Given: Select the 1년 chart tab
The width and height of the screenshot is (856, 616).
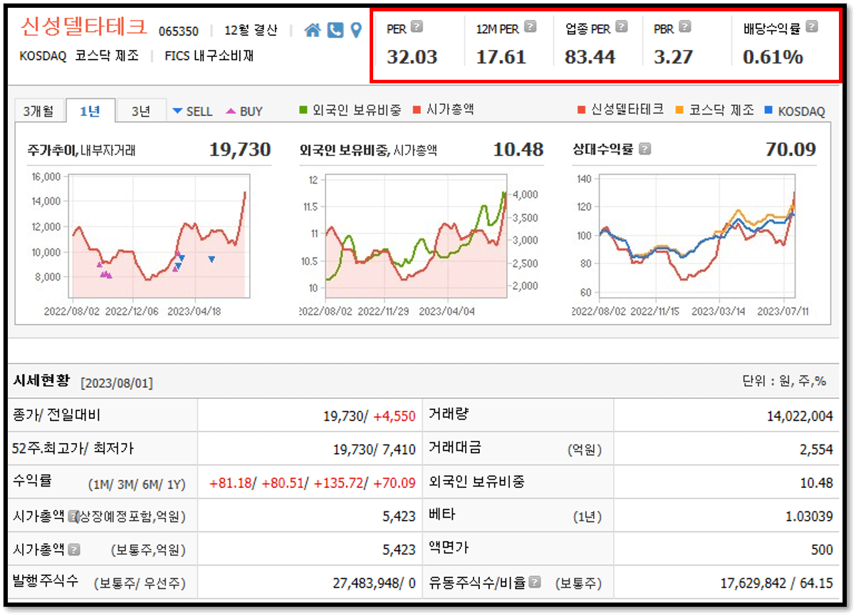Looking at the screenshot, I should point(90,110).
